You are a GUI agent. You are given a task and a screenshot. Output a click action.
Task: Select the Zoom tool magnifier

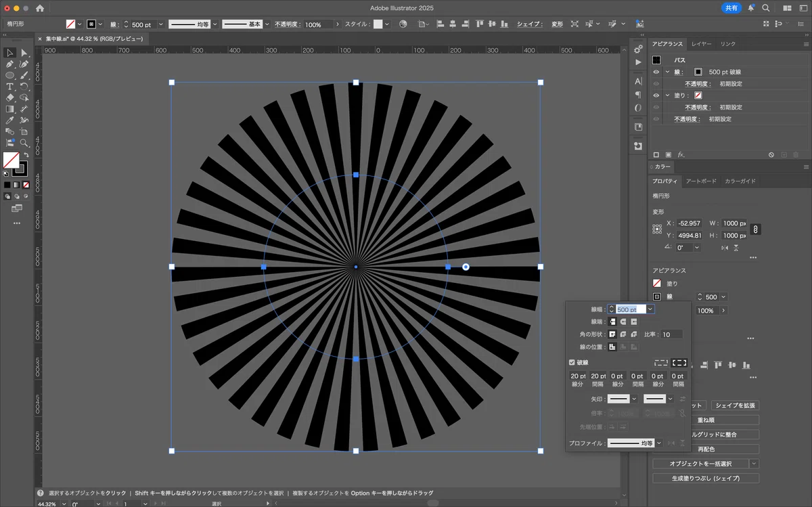pos(24,143)
